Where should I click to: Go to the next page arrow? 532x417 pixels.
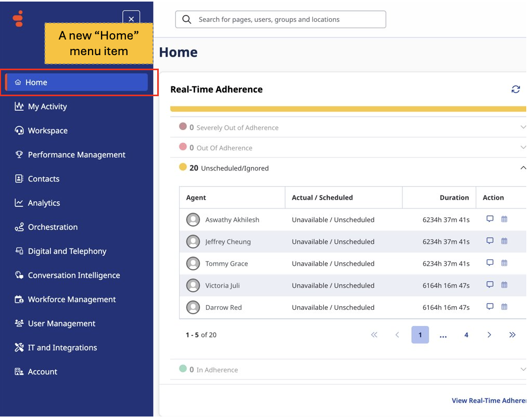pyautogui.click(x=489, y=335)
